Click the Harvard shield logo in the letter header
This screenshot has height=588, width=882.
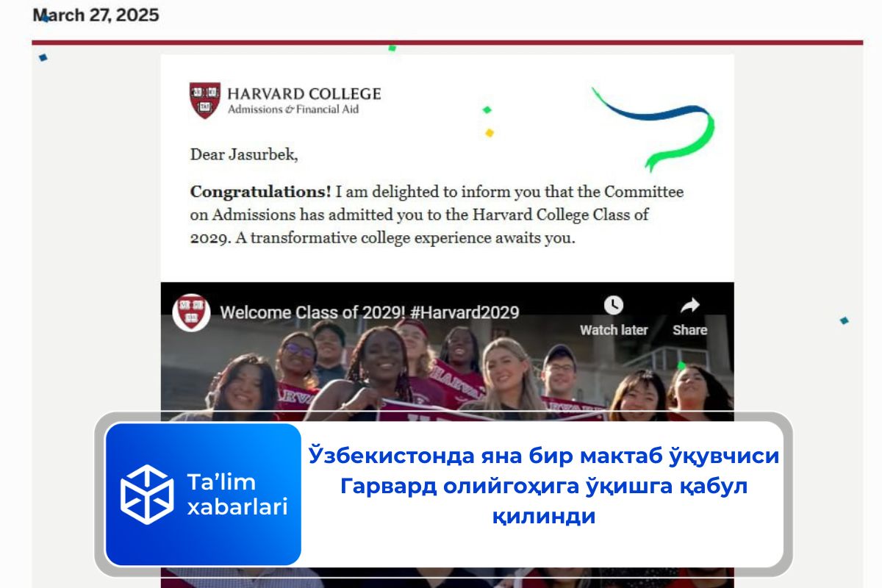coord(205,100)
